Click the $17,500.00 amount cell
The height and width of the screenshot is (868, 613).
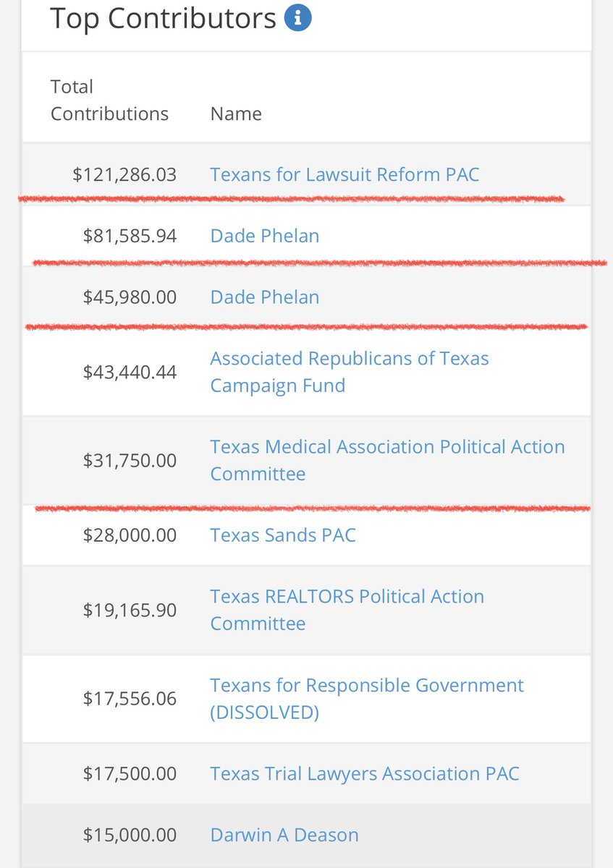[130, 773]
